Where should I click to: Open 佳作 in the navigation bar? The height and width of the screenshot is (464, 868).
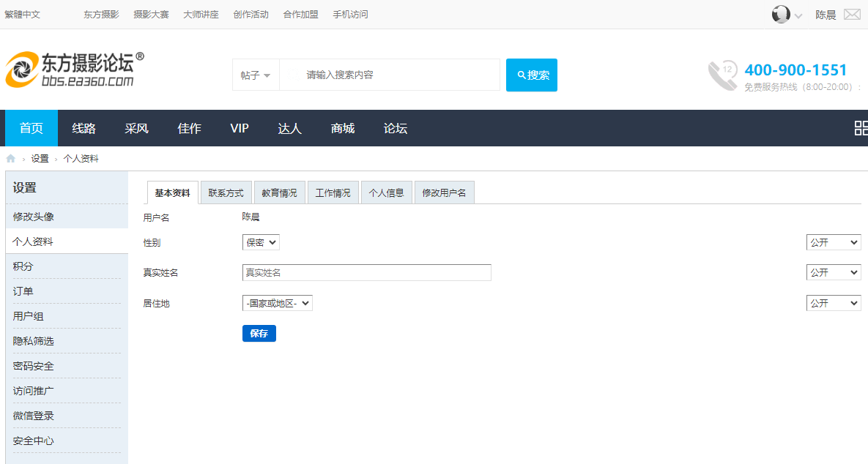(189, 128)
